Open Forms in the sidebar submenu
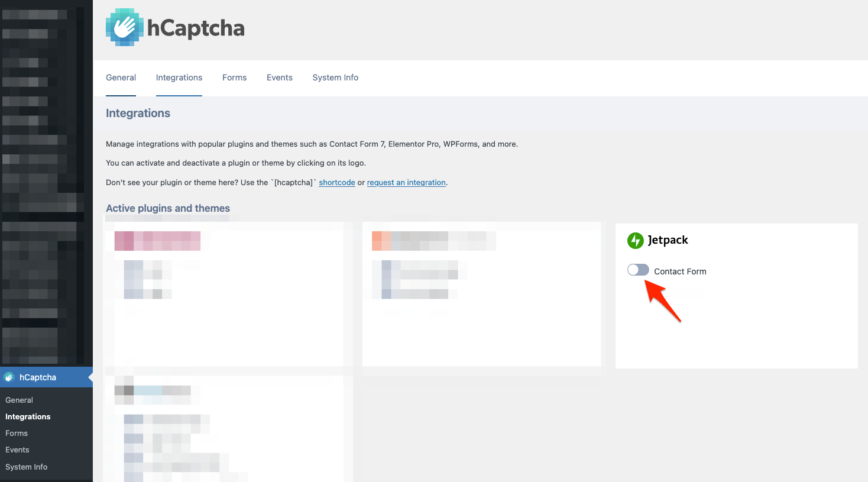Screen dimensions: 868x482 (x=17, y=434)
